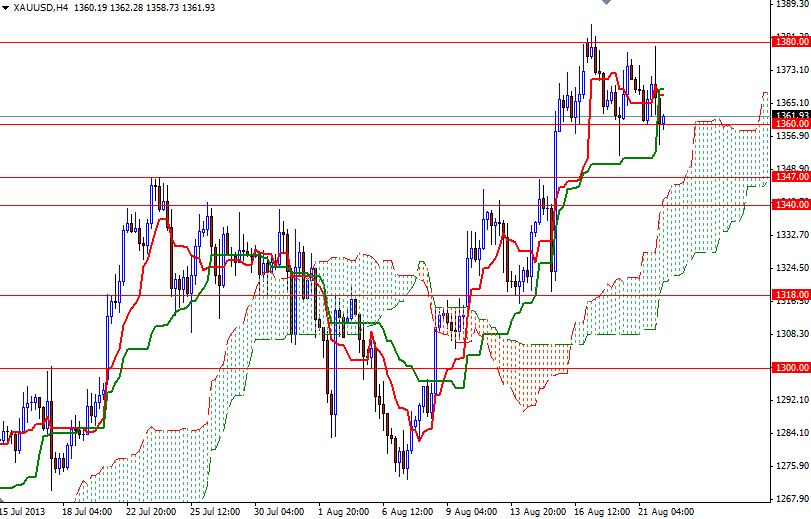
Task: Click the 16 Aug 12:00 time label
Action: click(602, 512)
